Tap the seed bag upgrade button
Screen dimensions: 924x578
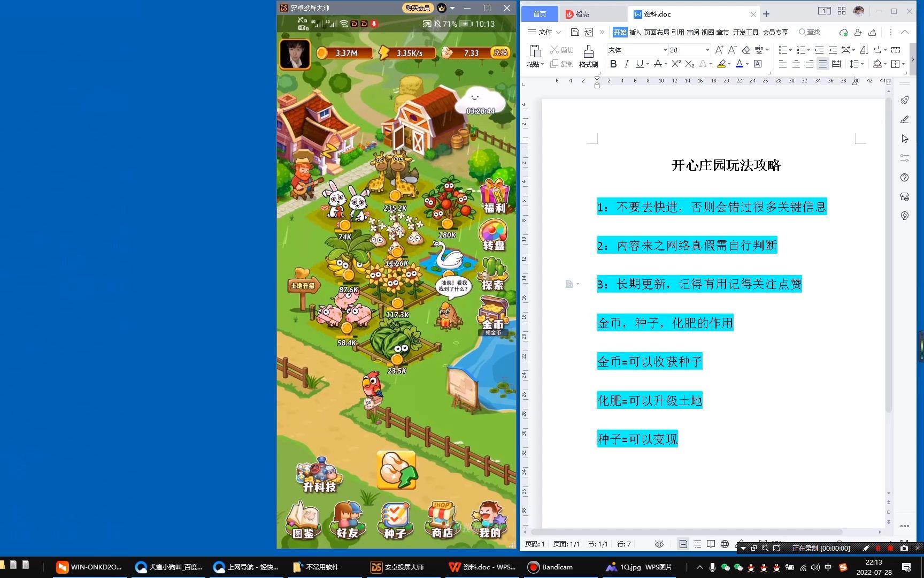point(397,470)
